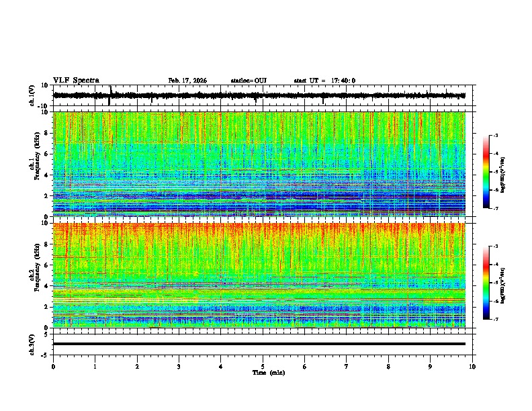Click the 'ch.1(V)' waveform axis label
The height and width of the screenshot is (411, 532).
tap(32, 96)
